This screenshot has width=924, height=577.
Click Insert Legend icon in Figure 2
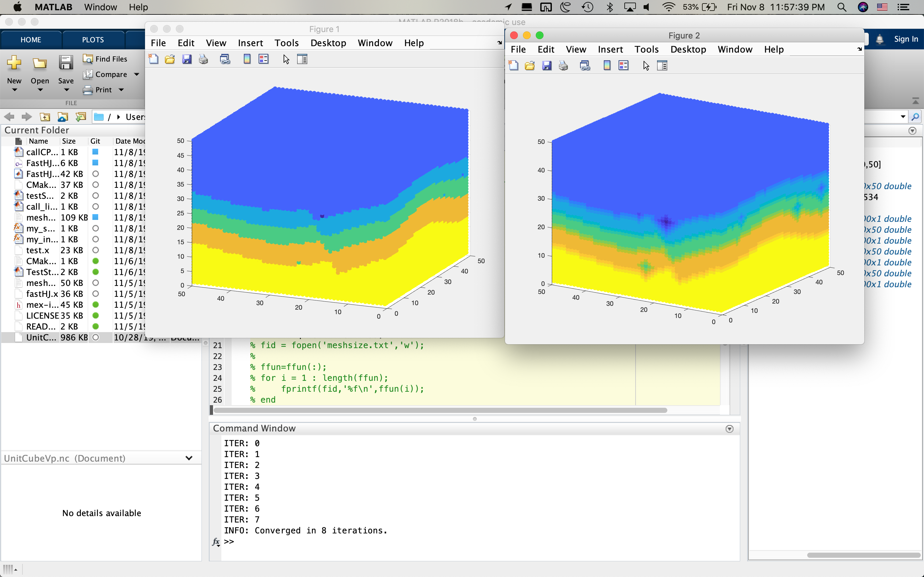(x=623, y=66)
